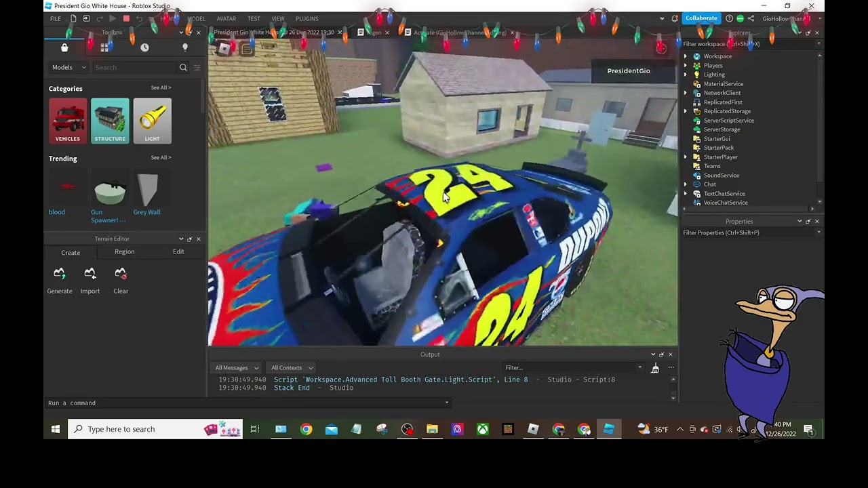
Task: Click the Toolbox search magnifier icon
Action: (183, 67)
